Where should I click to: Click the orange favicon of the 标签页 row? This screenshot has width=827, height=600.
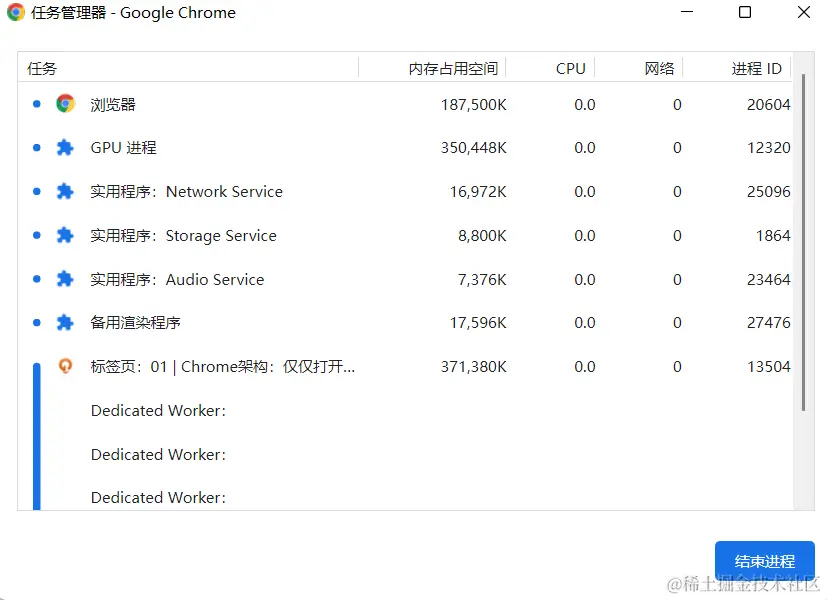(x=66, y=367)
